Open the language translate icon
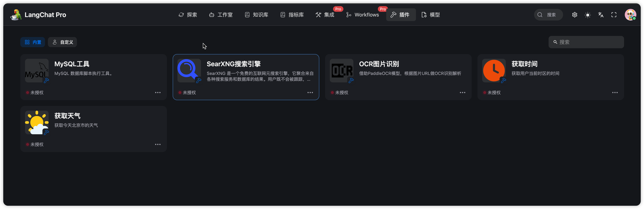Viewport: 644px width, 209px height. [601, 15]
